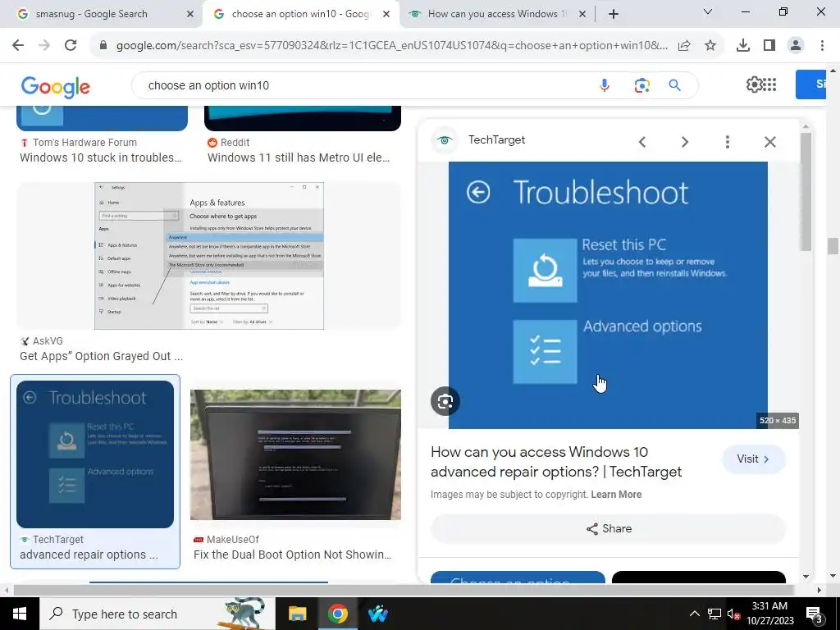Close the smasnug tab

pyautogui.click(x=189, y=14)
